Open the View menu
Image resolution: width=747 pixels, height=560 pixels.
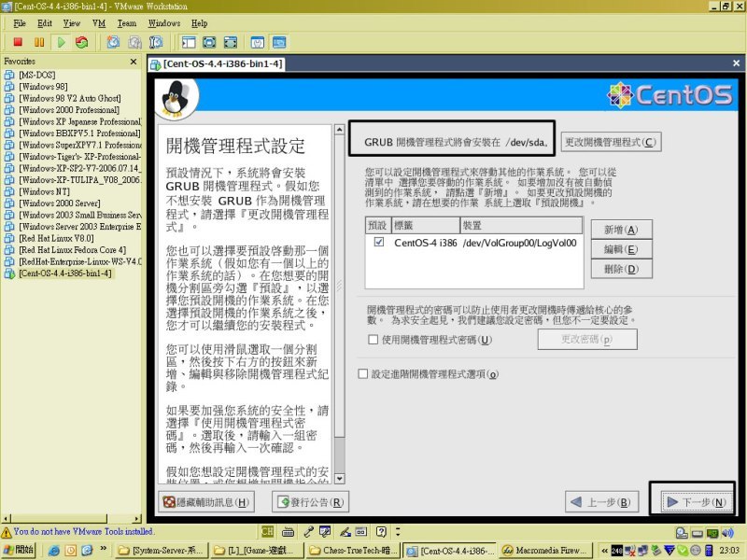pyautogui.click(x=72, y=23)
